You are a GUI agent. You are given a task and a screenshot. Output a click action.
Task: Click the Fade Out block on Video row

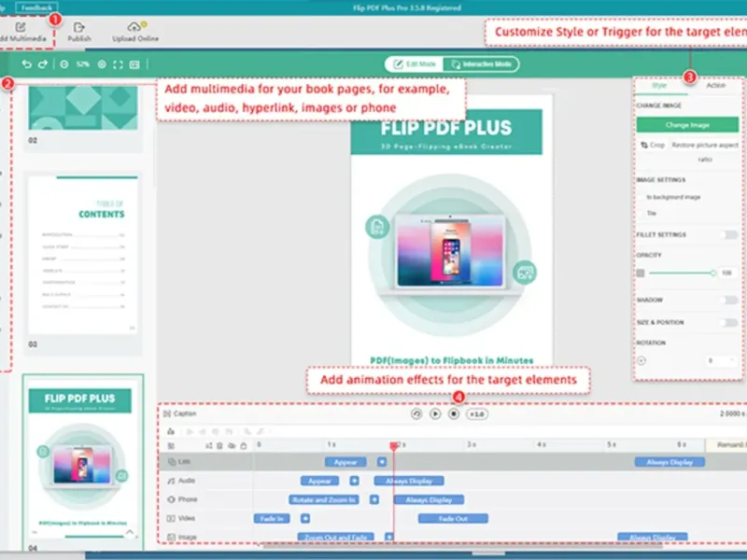point(453,519)
